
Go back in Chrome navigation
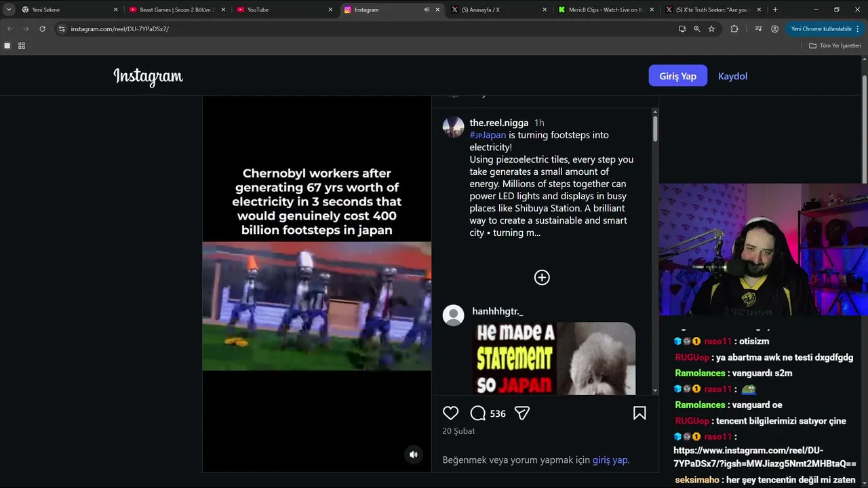(9, 29)
